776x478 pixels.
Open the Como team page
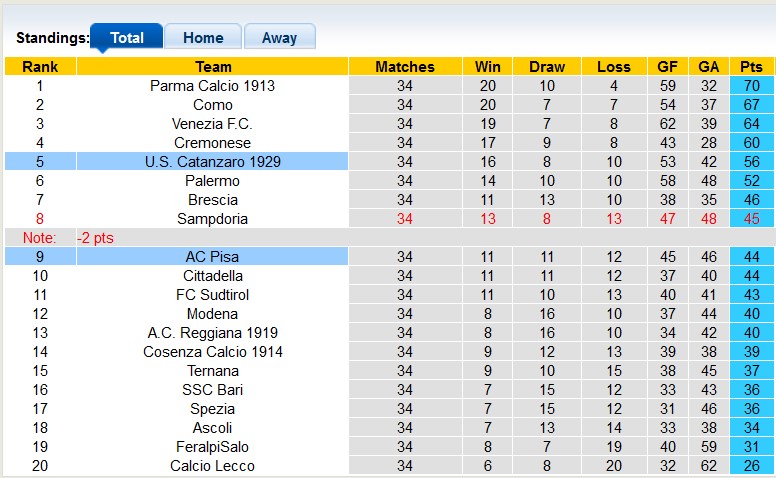pyautogui.click(x=213, y=105)
